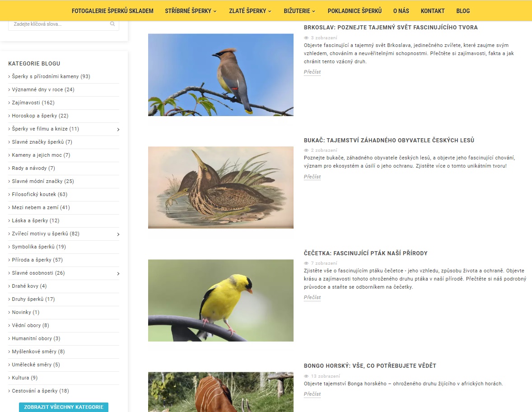
Task: Open the Horoskop a šperky category
Action: [40, 116]
